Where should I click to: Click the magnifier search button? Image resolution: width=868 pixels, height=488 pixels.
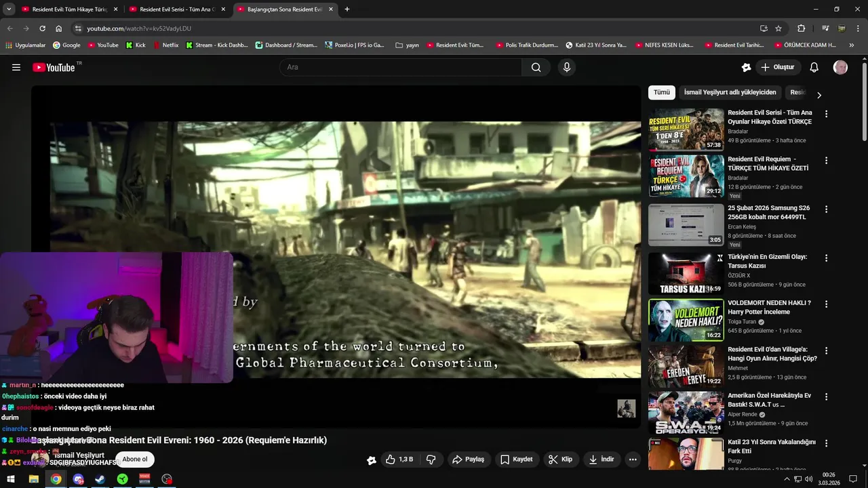(536, 67)
